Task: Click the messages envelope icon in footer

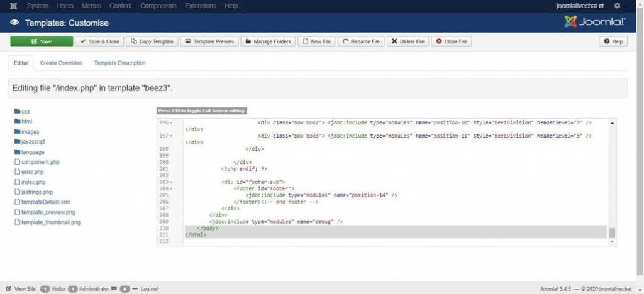Action: click(x=114, y=289)
